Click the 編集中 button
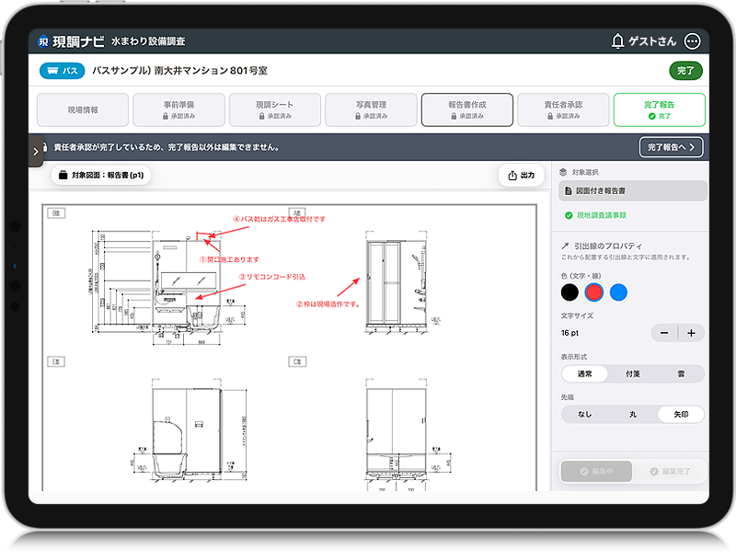The height and width of the screenshot is (560, 736). 596,472
